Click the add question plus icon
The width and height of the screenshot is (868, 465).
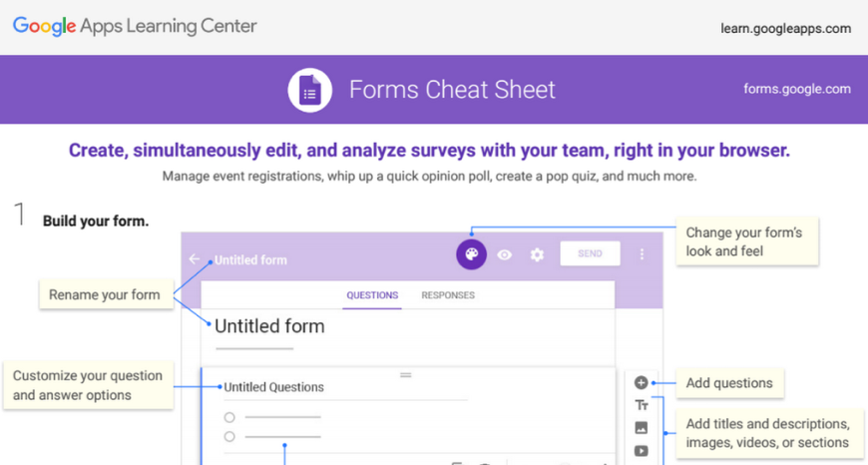click(x=642, y=382)
